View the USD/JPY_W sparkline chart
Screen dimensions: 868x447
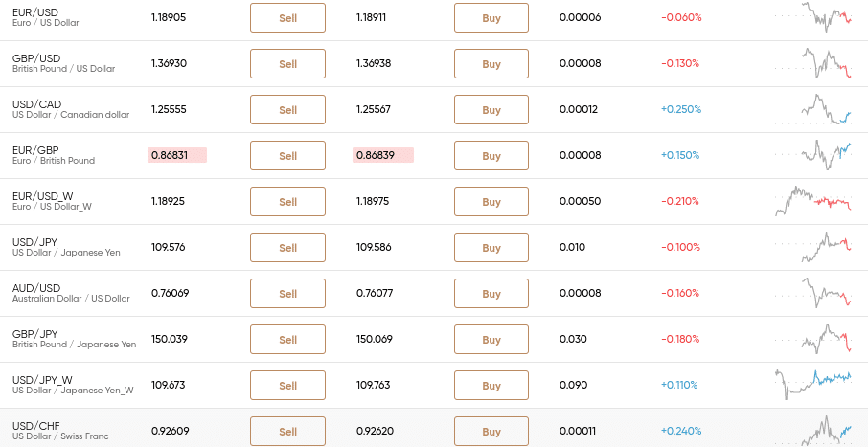click(813, 385)
